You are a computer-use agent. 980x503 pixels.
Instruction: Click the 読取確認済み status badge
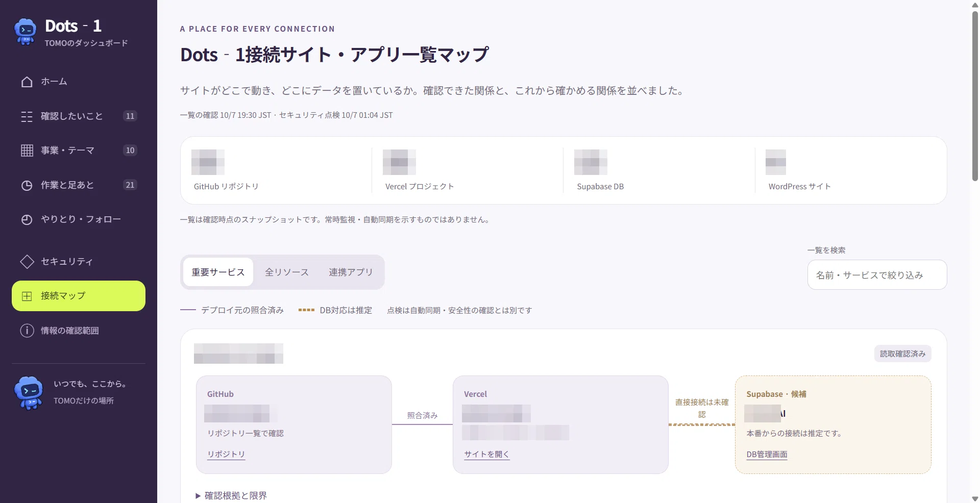click(902, 354)
